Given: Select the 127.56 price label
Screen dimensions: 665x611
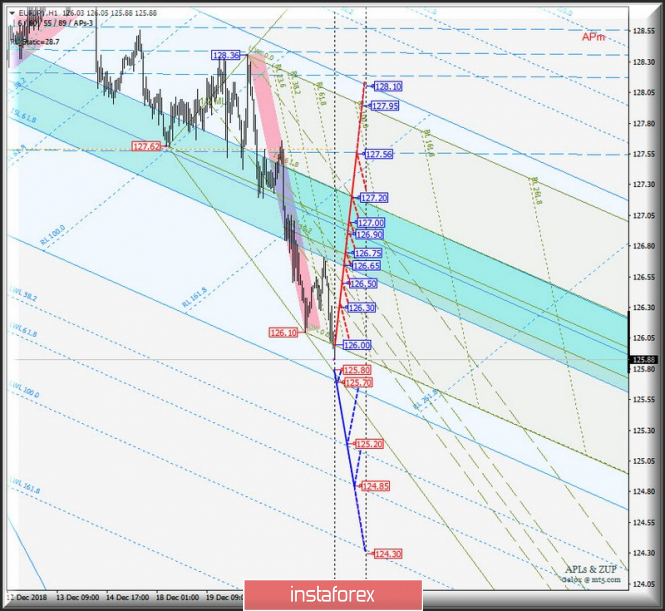Looking at the screenshot, I should (x=378, y=154).
